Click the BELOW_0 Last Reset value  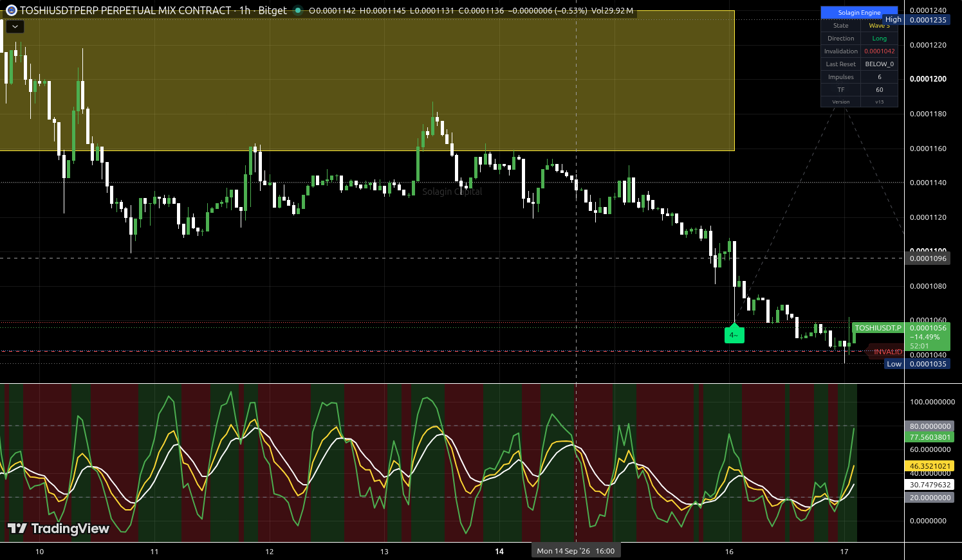coord(879,64)
